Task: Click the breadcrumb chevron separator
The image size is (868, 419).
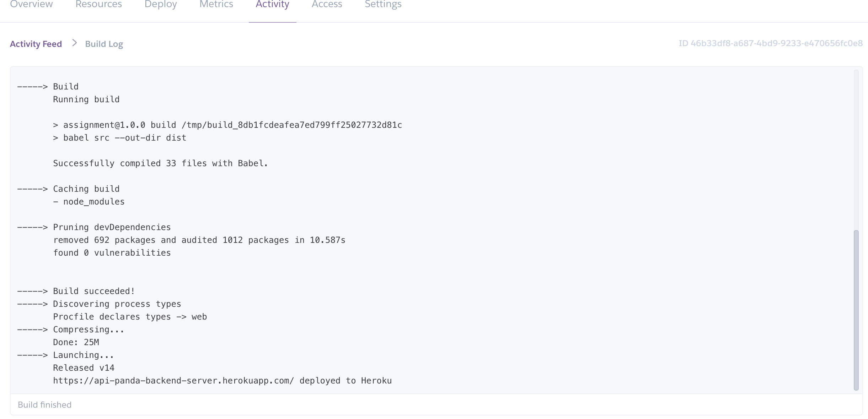Action: (x=74, y=43)
